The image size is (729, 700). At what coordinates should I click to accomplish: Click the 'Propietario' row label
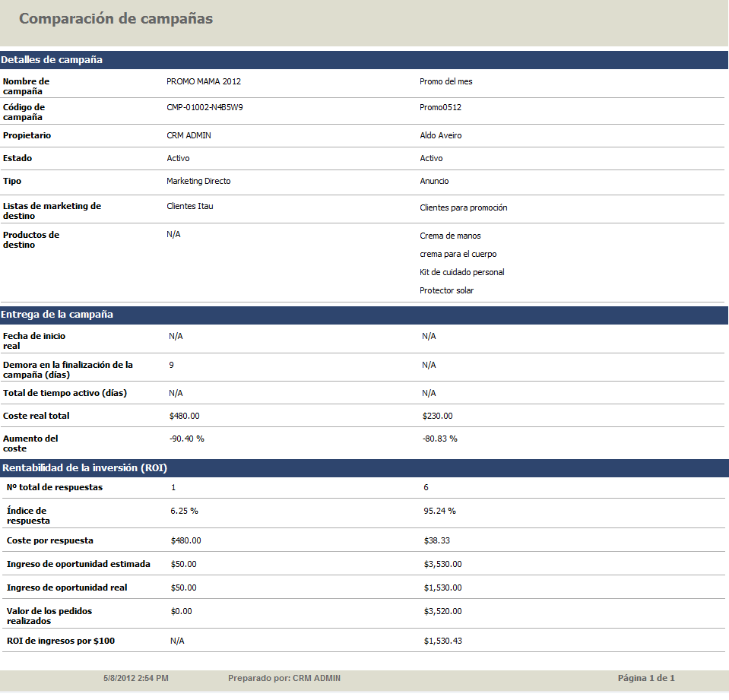pos(27,135)
